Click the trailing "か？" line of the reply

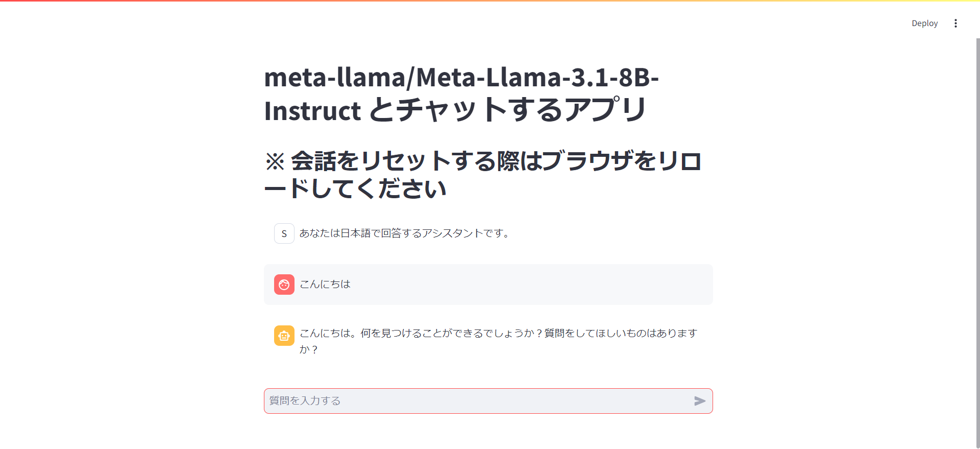(x=308, y=349)
